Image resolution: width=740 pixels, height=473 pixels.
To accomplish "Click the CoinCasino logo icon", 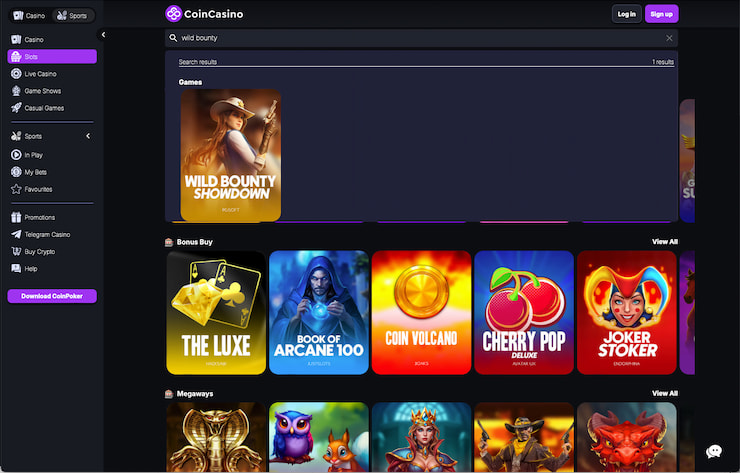I will pyautogui.click(x=173, y=14).
